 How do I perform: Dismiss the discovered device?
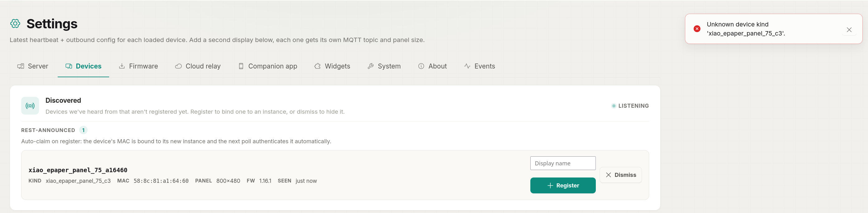620,175
